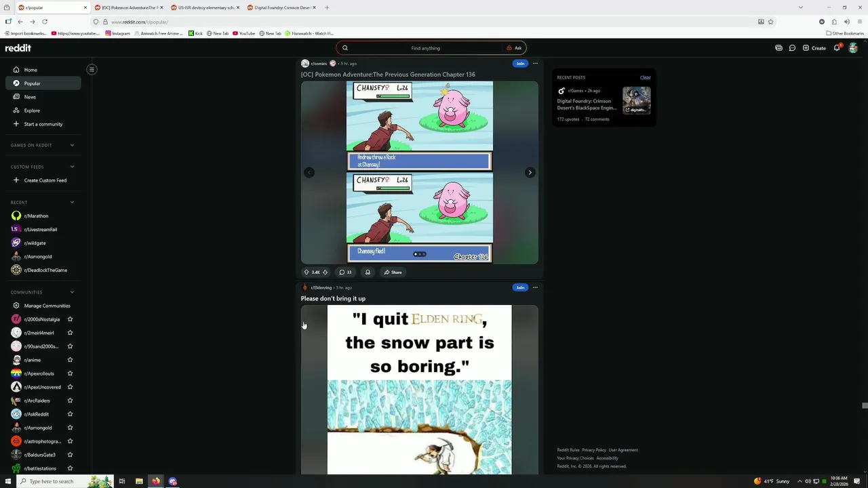
Task: Open comments on Pokemon Adventure post
Action: pyautogui.click(x=345, y=272)
